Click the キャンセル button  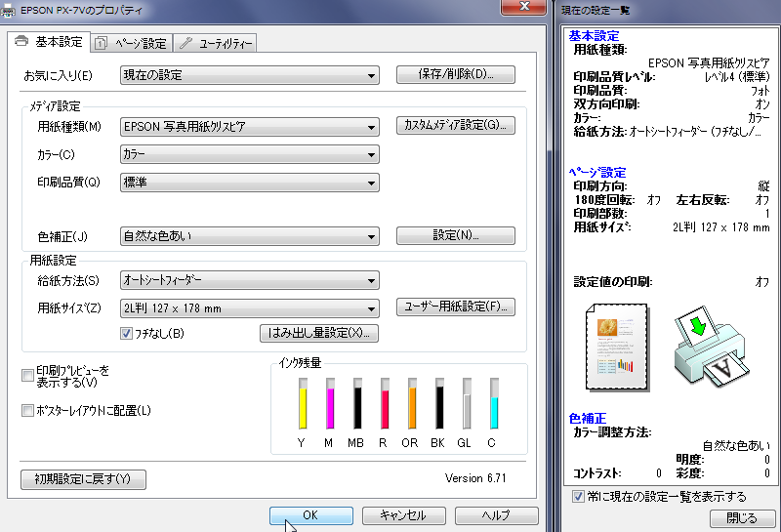pyautogui.click(x=403, y=515)
